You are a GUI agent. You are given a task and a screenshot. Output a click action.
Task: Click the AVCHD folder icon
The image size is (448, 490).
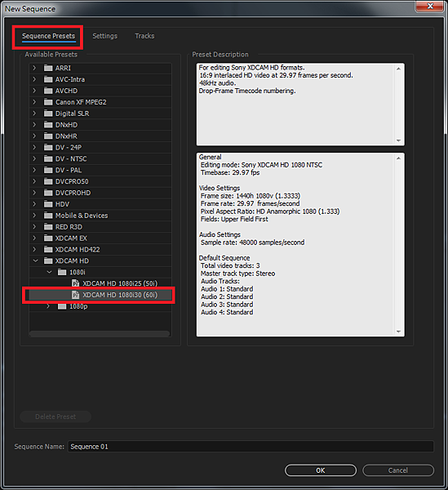coord(48,91)
